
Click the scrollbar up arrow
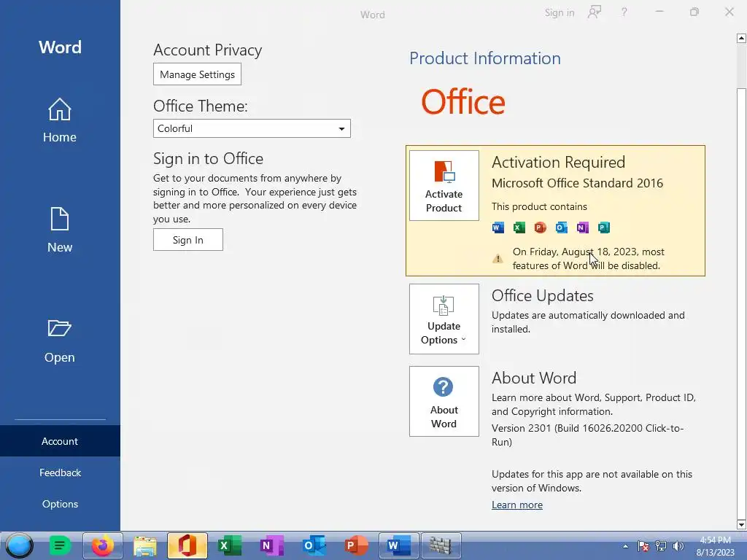point(741,38)
